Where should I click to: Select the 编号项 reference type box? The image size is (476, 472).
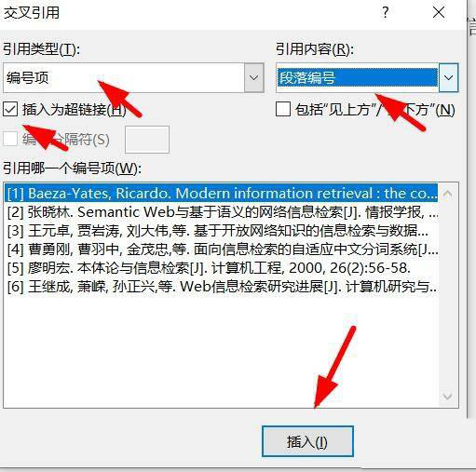coord(124,77)
